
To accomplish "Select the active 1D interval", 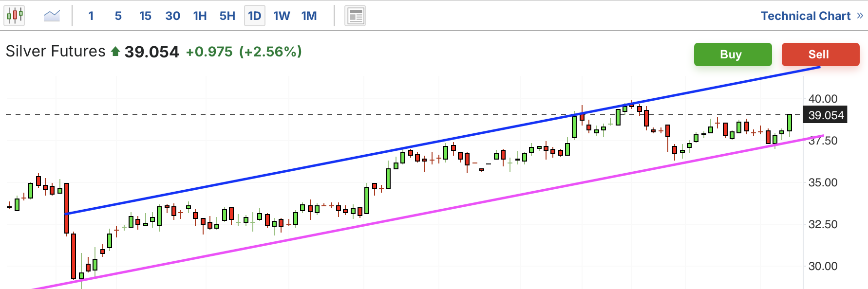I will click(x=255, y=16).
